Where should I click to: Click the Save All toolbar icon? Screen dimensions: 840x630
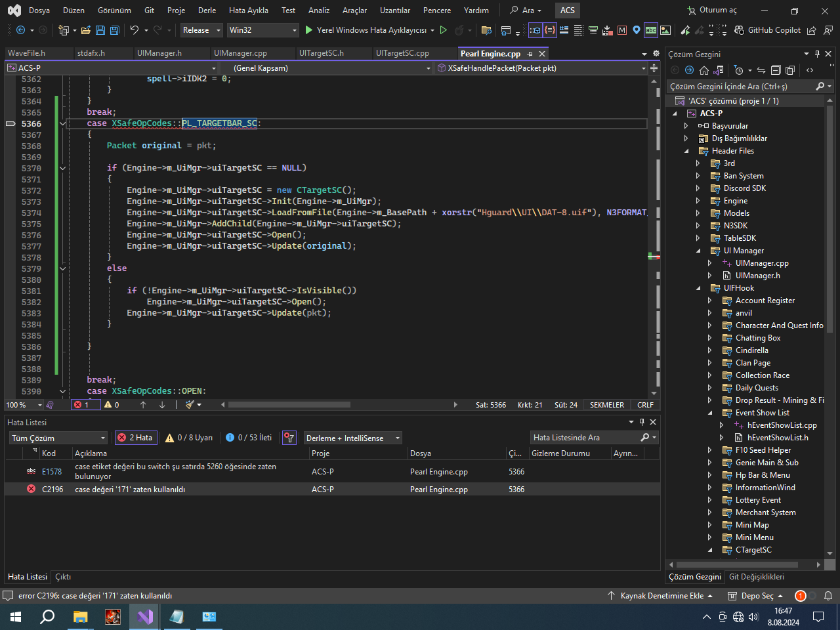click(x=114, y=30)
